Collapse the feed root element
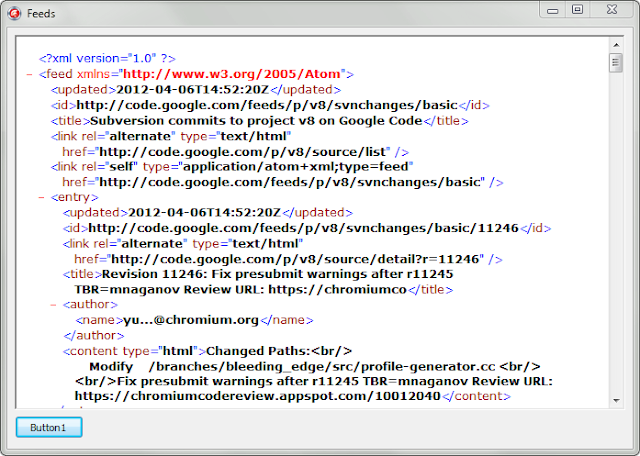 coord(29,74)
